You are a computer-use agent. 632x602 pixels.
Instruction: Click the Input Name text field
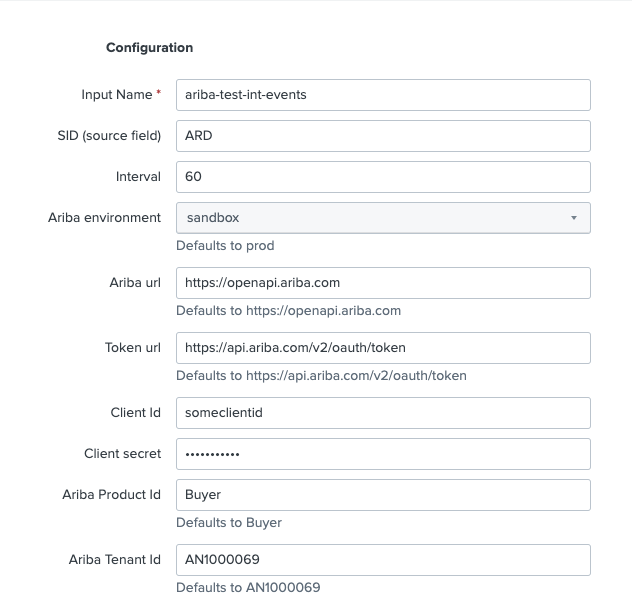(x=383, y=95)
